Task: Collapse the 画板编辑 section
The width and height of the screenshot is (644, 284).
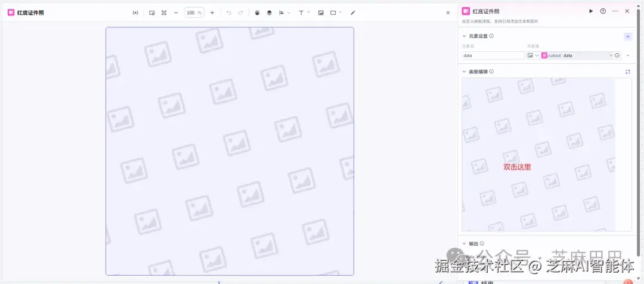Action: [465, 72]
